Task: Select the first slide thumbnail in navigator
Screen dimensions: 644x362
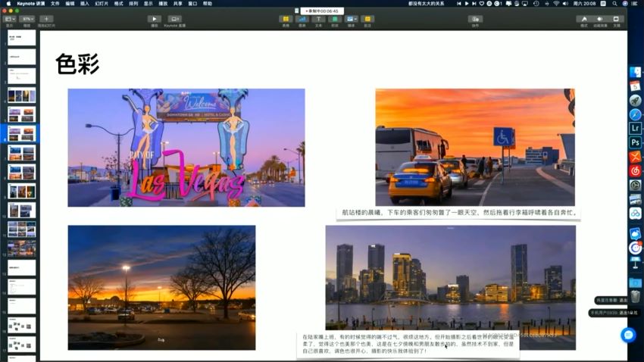Action: [x=22, y=37]
